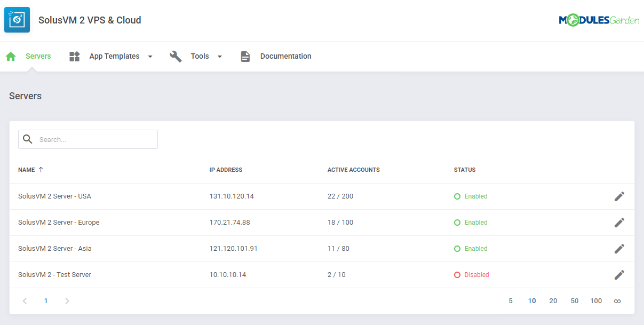The width and height of the screenshot is (644, 325).
Task: Switch to the Servers tab
Action: point(38,56)
